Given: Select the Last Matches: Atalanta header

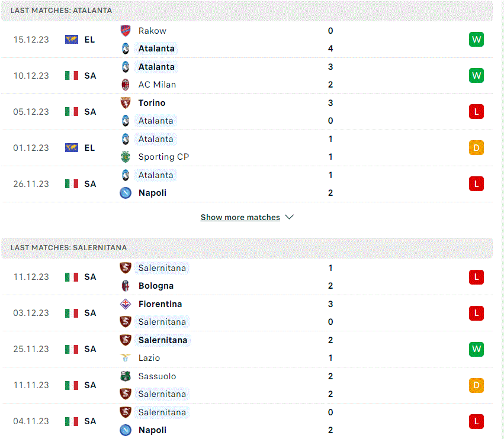Looking at the screenshot, I should [x=247, y=11].
